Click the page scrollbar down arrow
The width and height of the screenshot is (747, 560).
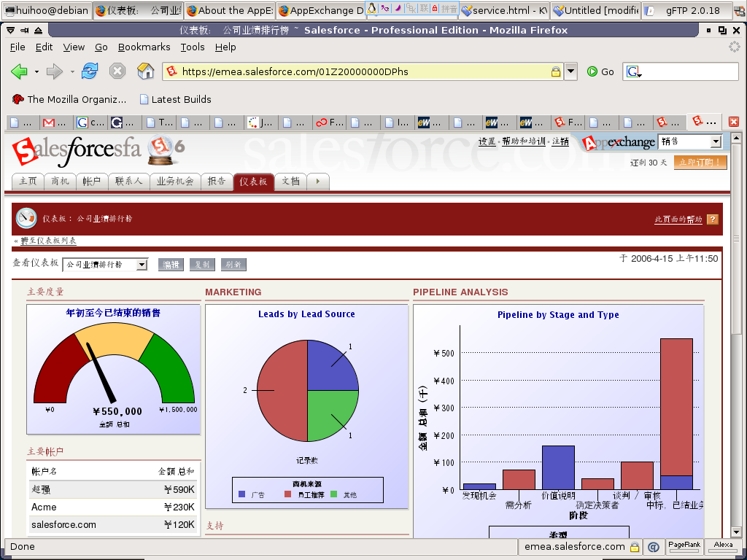point(736,532)
